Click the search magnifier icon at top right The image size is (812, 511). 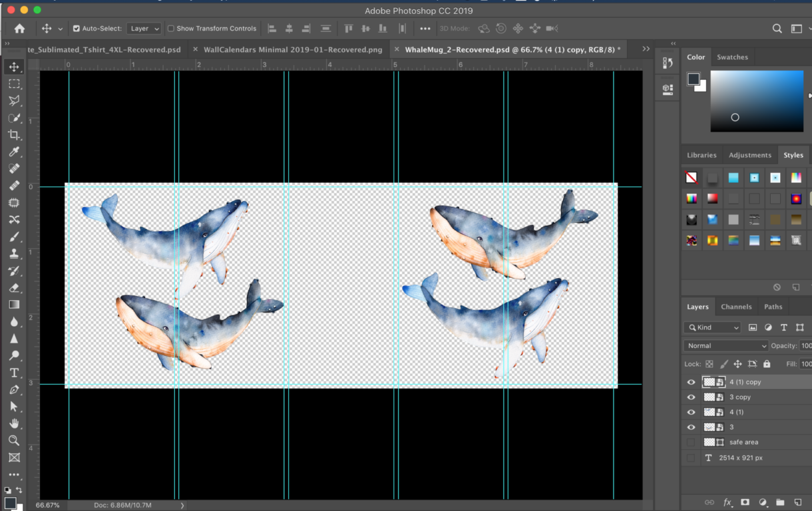click(x=777, y=29)
